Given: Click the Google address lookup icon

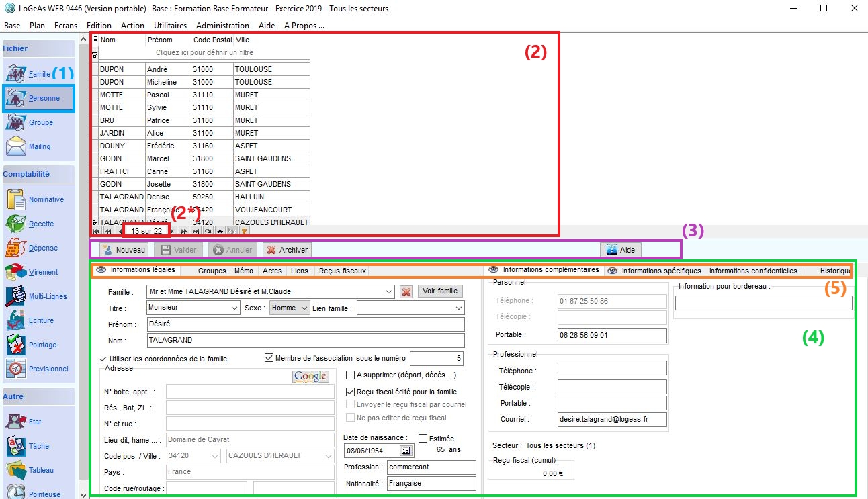Looking at the screenshot, I should (310, 376).
